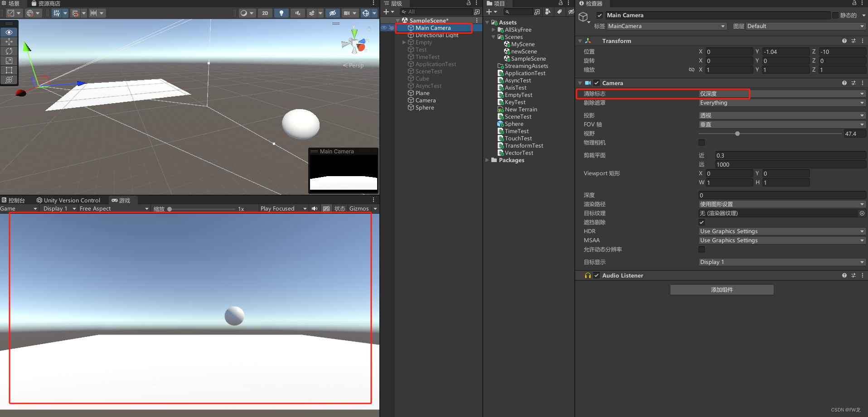The image size is (868, 417).
Task: Toggle 静态 (Static) checkbox
Action: click(x=835, y=15)
